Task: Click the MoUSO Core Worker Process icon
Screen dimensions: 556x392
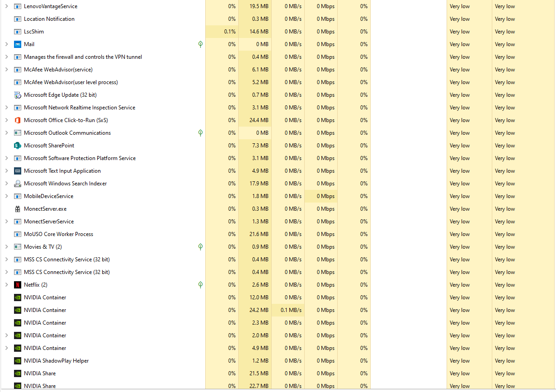Action: pyautogui.click(x=18, y=234)
